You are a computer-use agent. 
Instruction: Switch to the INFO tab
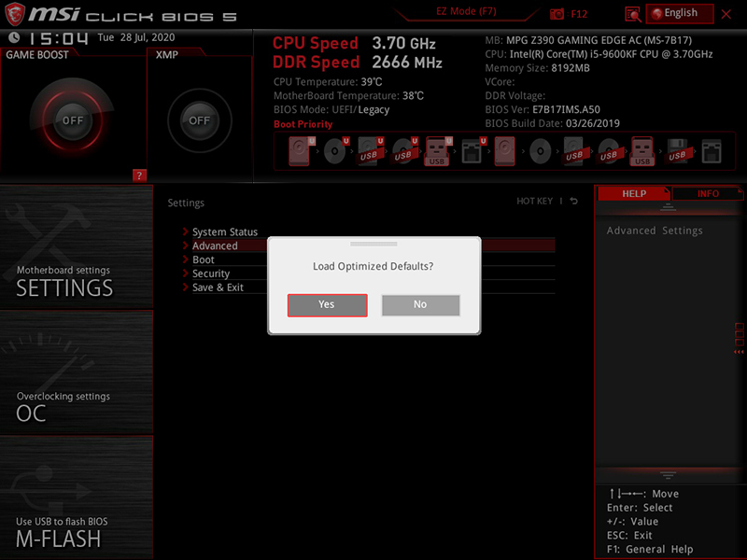point(708,194)
